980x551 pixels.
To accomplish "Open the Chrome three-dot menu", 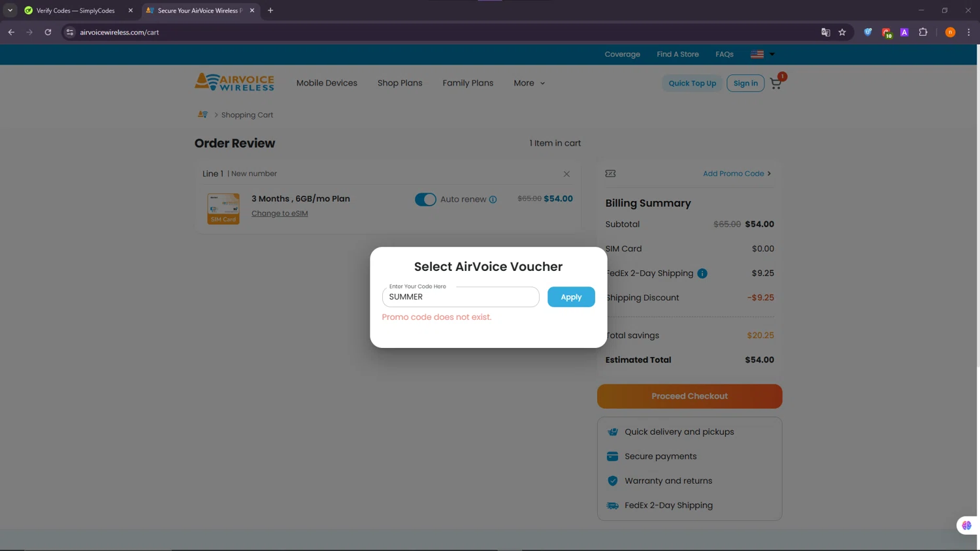I will [x=969, y=32].
